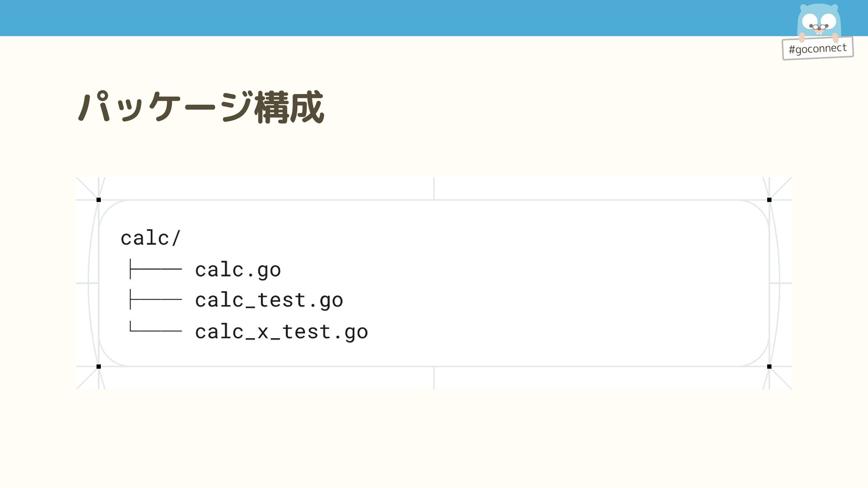The width and height of the screenshot is (868, 488).
Task: Click the top-right black corner handle
Action: (769, 200)
